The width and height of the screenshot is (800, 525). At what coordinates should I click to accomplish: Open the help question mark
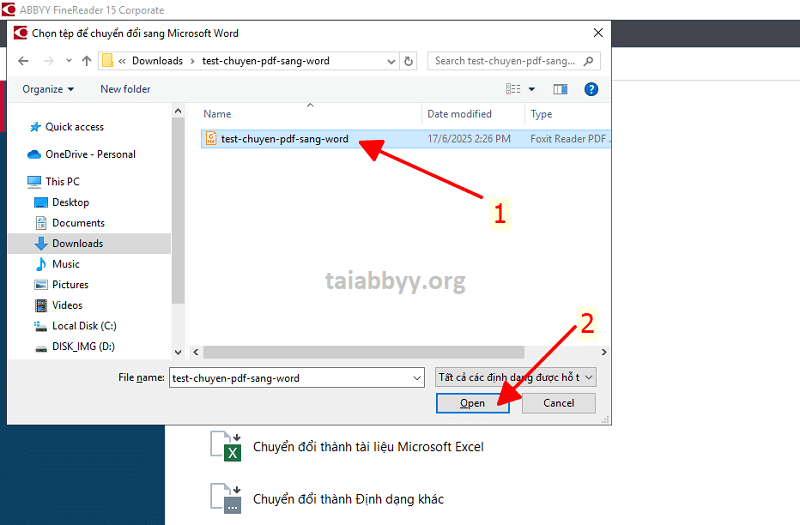coord(591,89)
